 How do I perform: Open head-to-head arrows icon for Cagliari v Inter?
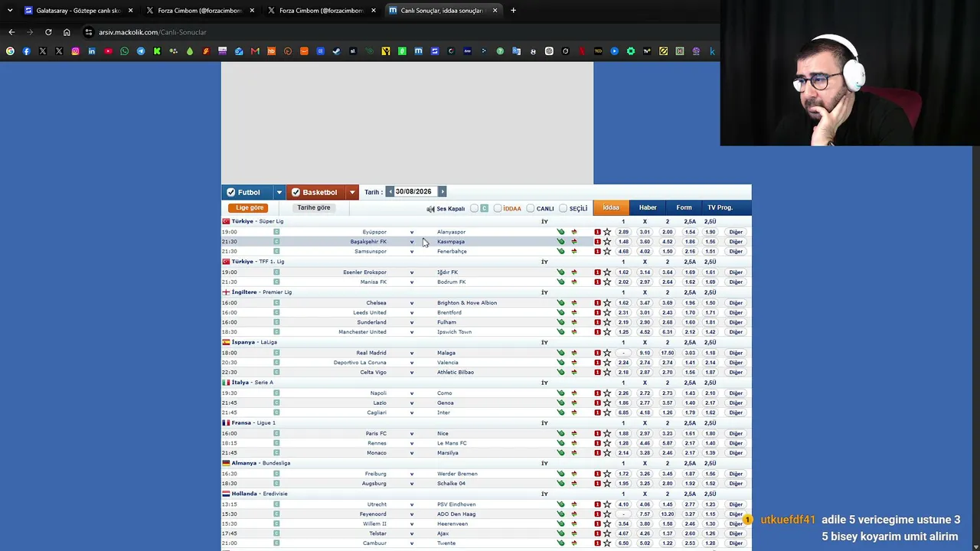pyautogui.click(x=573, y=412)
